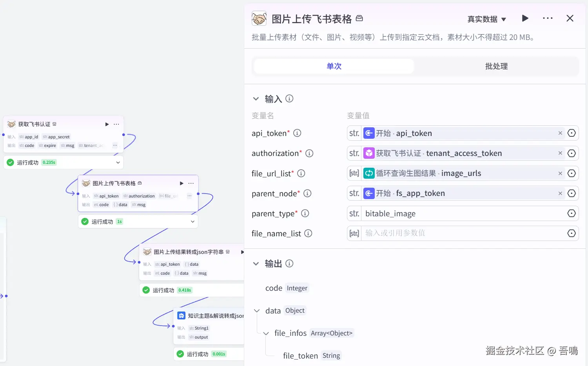
Task: Click the 循环查询生图结果 · image_urls value field
Action: coord(463,173)
